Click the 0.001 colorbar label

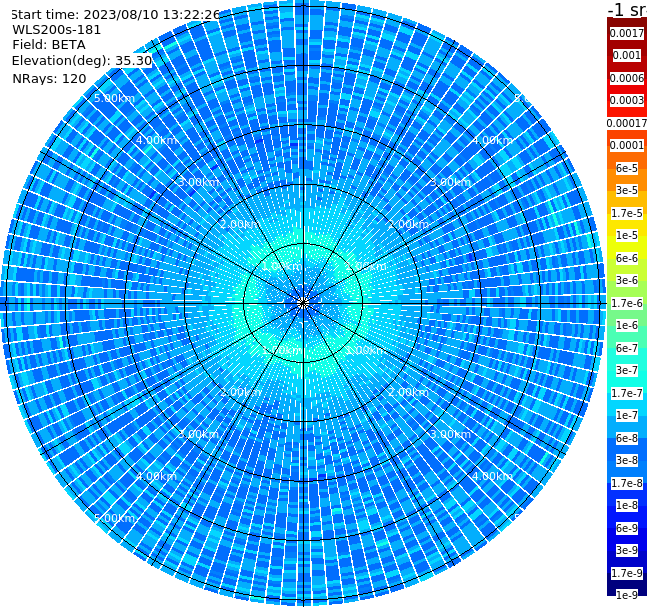[627, 55]
